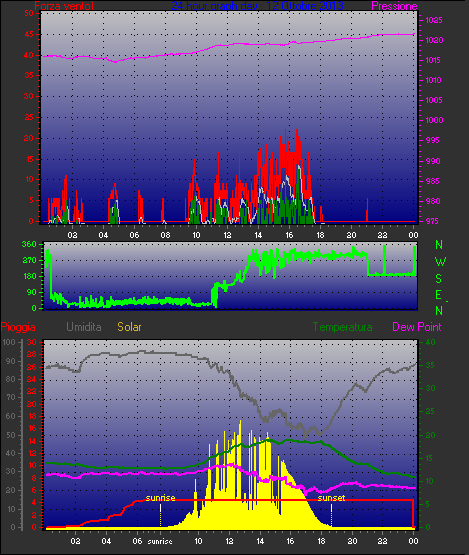
Task: Click the '24 hour graph day : 12 Ottobre 2013' title
Action: click(x=257, y=5)
